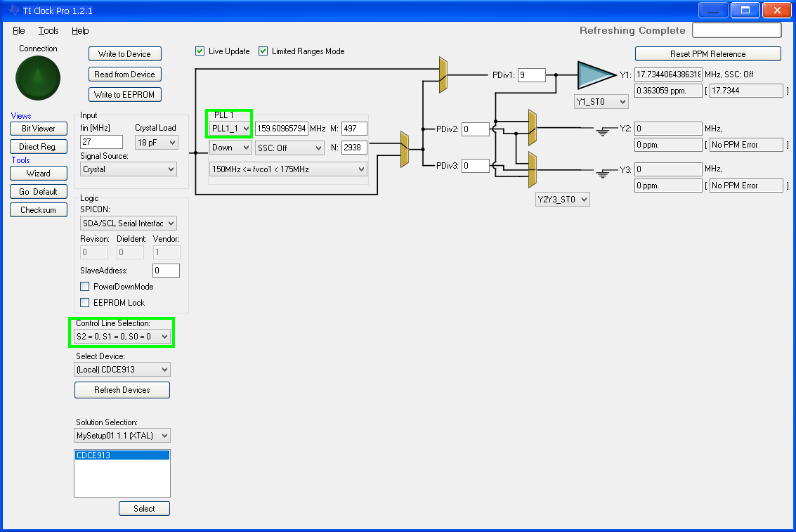Click the Reset PPM Reference button

pos(707,54)
